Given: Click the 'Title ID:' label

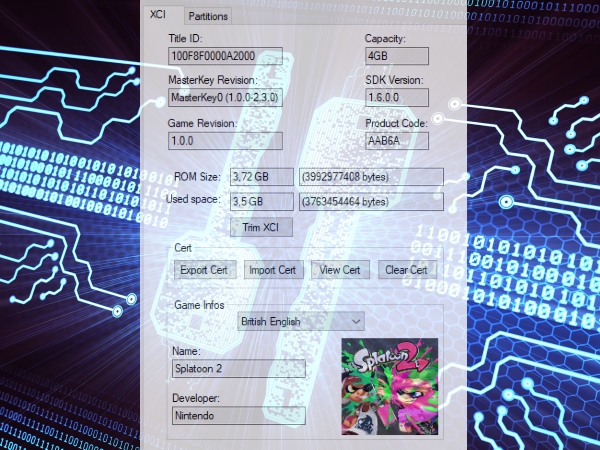Looking at the screenshot, I should (x=185, y=39).
